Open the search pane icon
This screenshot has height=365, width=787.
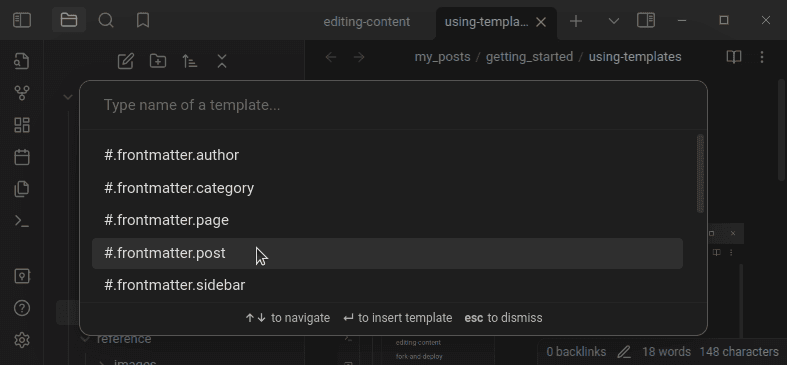106,20
